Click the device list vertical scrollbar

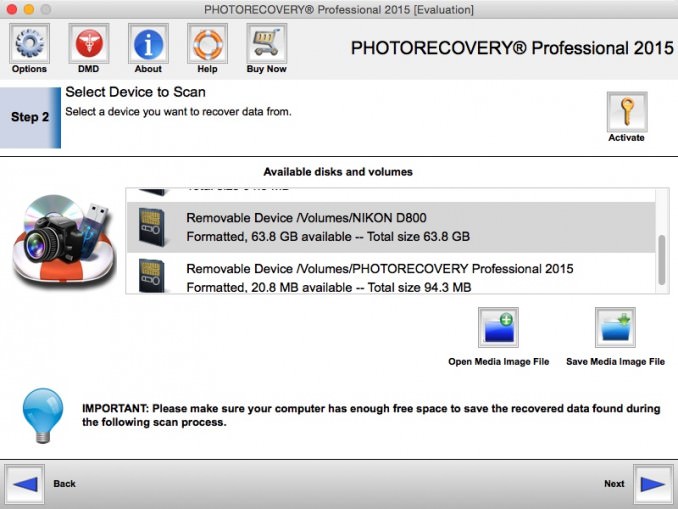pos(660,258)
